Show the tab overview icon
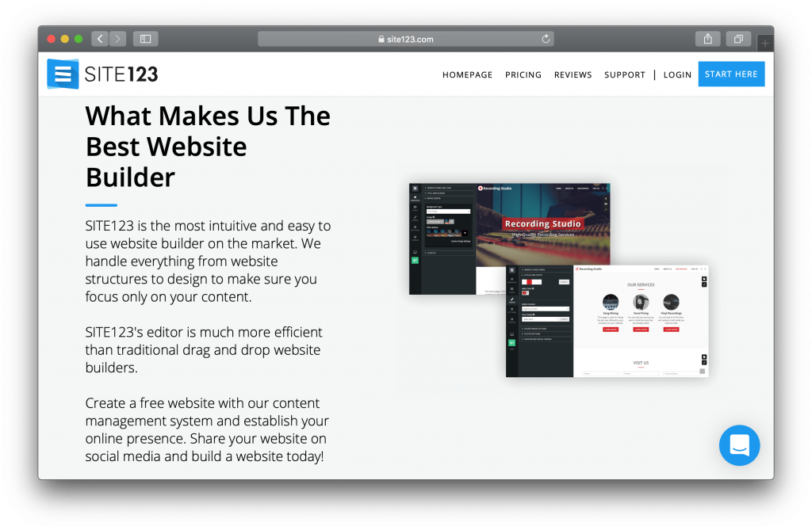 tap(738, 39)
